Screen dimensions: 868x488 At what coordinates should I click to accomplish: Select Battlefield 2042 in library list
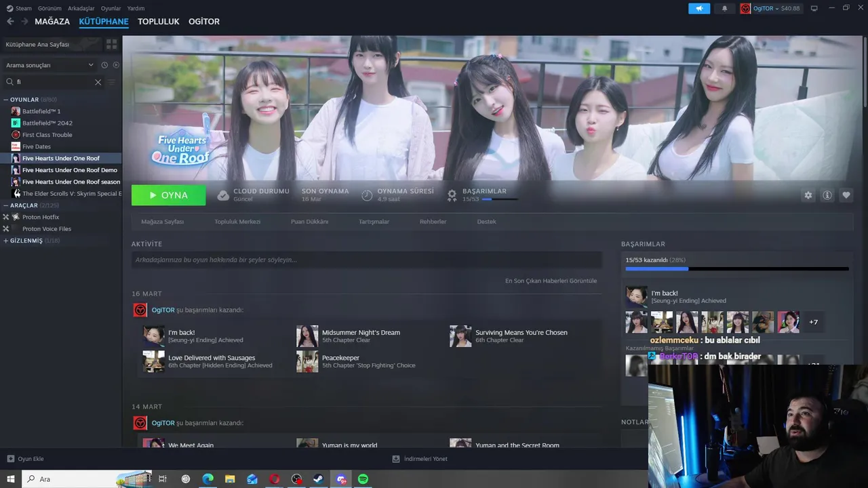click(x=47, y=123)
